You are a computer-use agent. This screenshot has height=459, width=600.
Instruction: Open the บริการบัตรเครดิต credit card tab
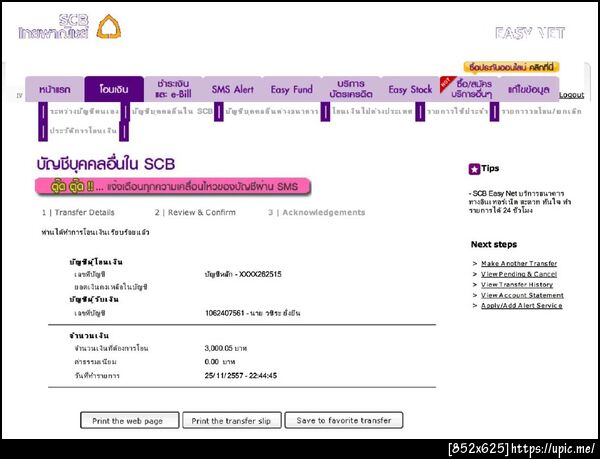(351, 89)
